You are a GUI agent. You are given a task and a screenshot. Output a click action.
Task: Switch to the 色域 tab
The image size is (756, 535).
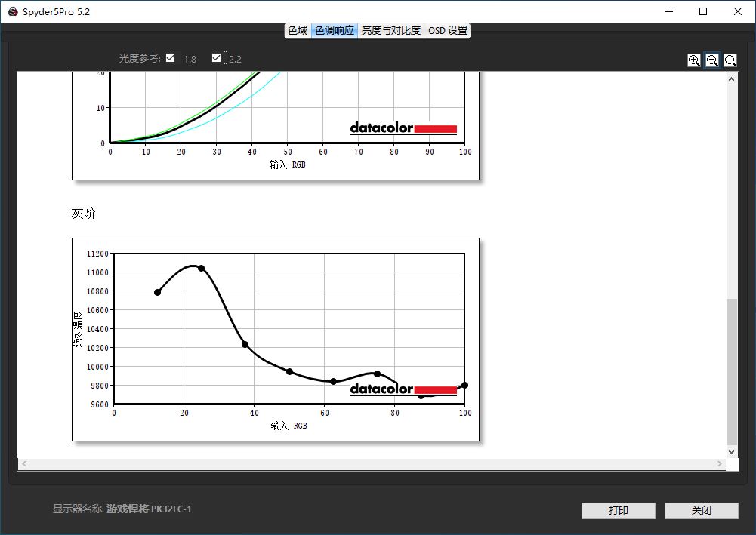tap(298, 31)
